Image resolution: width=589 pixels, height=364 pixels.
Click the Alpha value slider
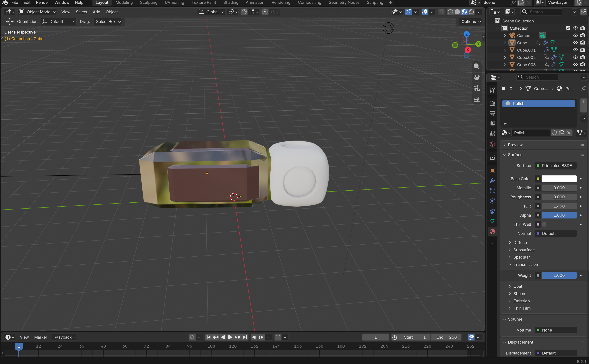559,215
